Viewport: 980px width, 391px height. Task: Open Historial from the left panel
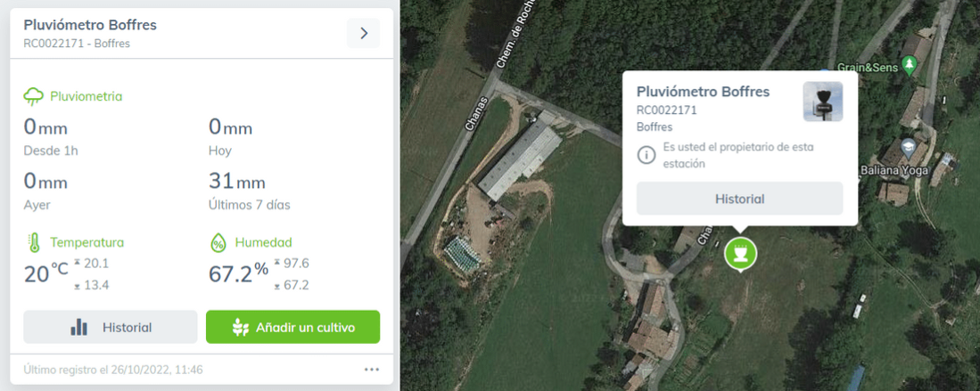[x=111, y=327]
